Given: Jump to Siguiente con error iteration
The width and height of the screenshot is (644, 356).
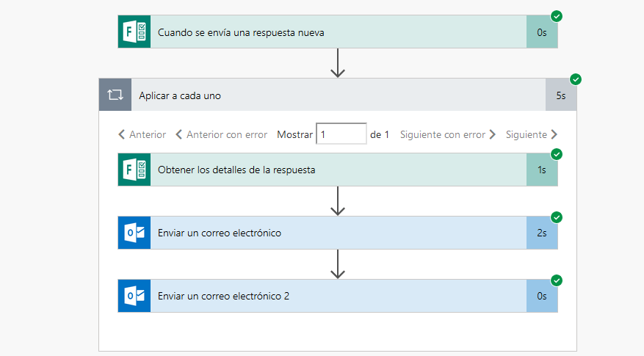Looking at the screenshot, I should pos(448,134).
